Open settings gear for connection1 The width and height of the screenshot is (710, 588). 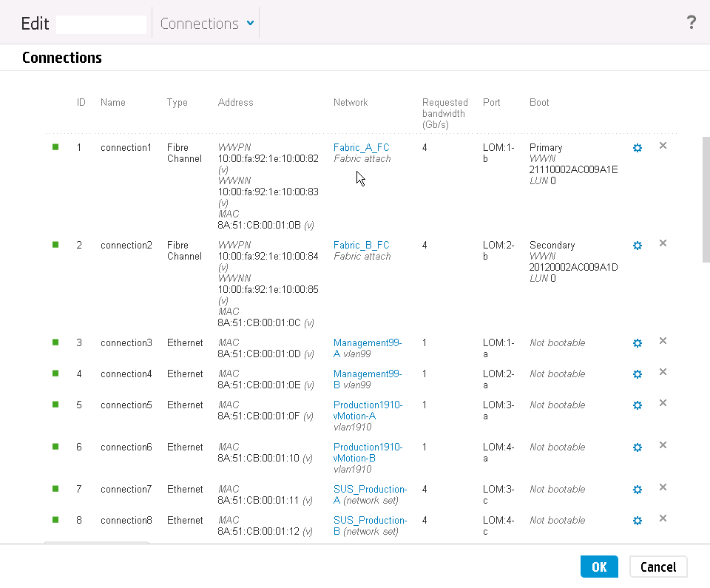tap(637, 148)
